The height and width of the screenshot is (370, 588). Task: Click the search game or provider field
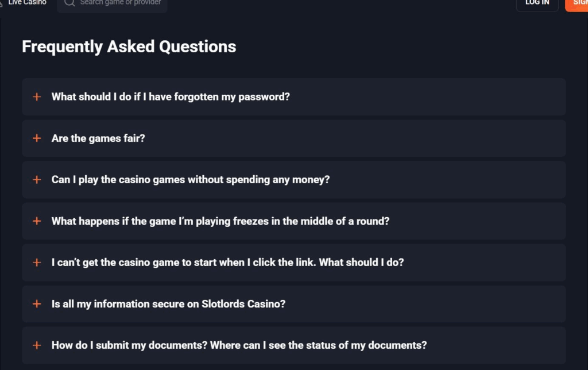[112, 3]
